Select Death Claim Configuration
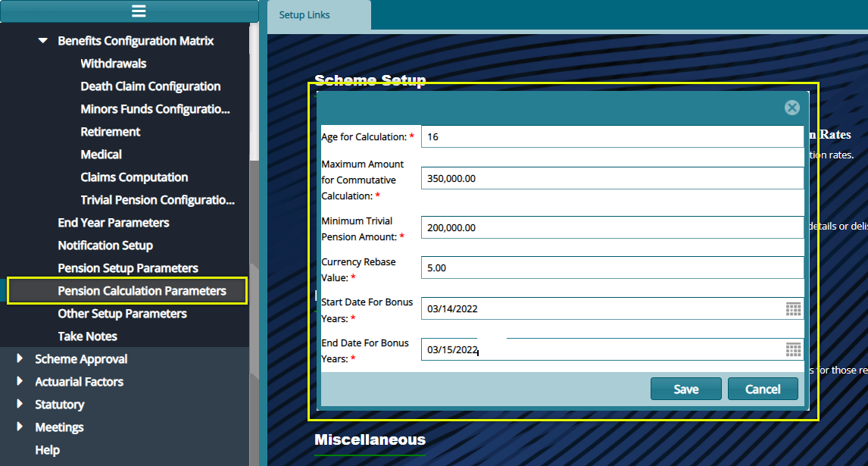This screenshot has height=466, width=868. click(x=150, y=86)
